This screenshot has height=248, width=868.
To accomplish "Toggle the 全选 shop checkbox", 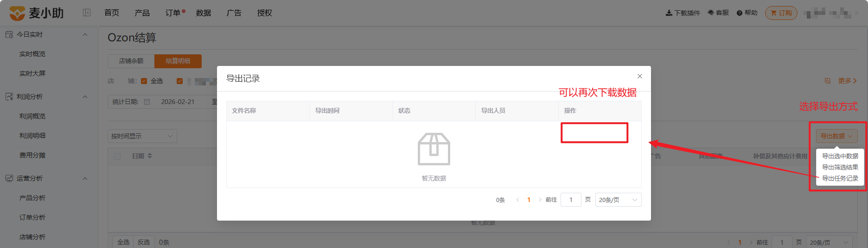I will (144, 81).
